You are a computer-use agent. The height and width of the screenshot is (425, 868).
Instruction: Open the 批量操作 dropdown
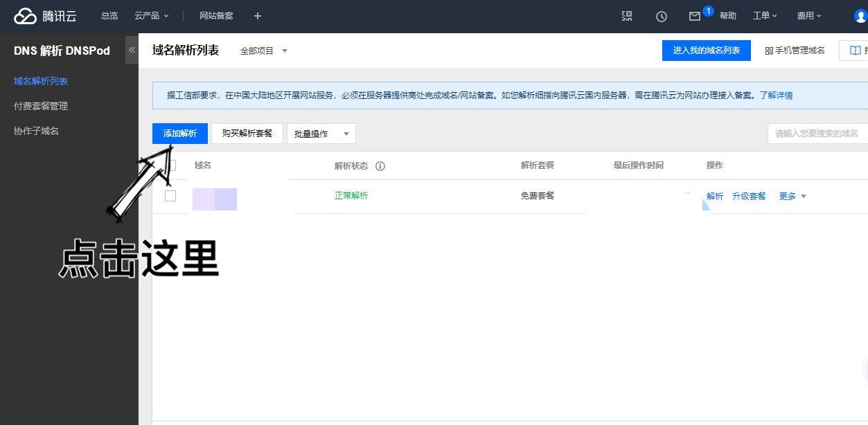click(321, 133)
